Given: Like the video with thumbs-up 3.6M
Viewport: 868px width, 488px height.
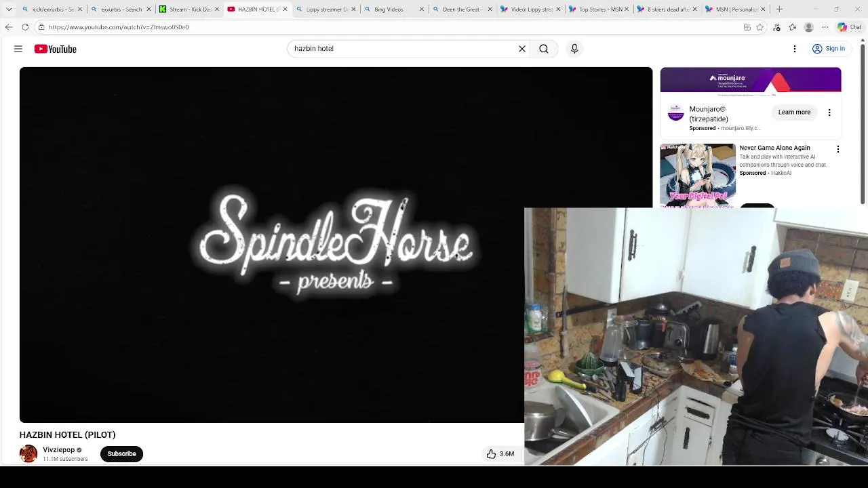Looking at the screenshot, I should (500, 453).
